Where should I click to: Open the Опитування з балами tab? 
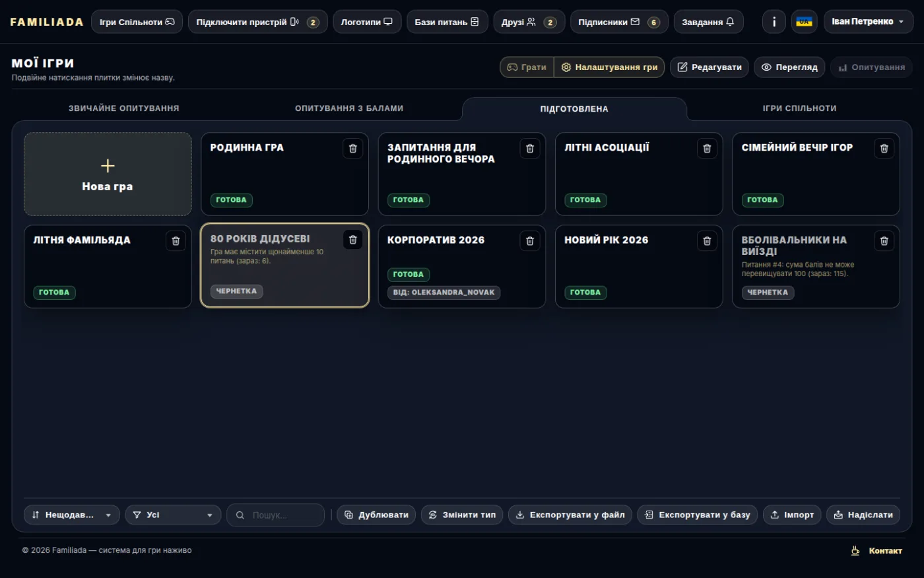(349, 108)
